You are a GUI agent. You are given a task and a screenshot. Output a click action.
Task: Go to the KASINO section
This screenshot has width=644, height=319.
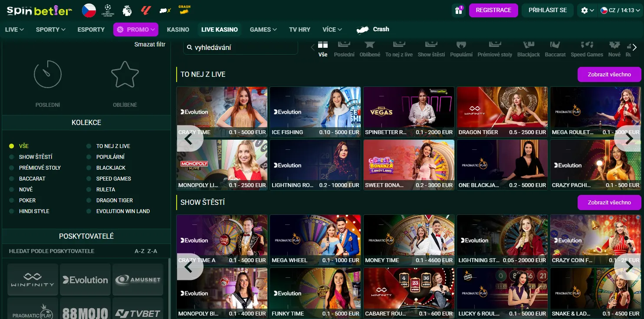178,30
